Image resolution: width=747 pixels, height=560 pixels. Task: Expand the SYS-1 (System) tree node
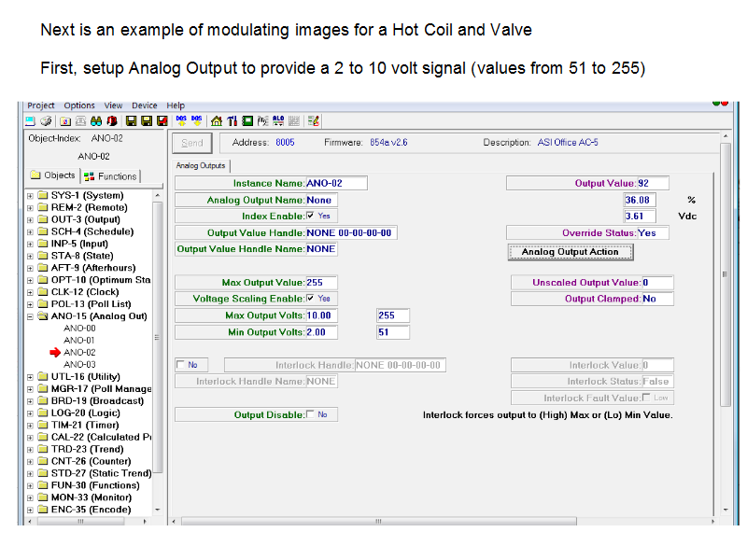coord(30,196)
